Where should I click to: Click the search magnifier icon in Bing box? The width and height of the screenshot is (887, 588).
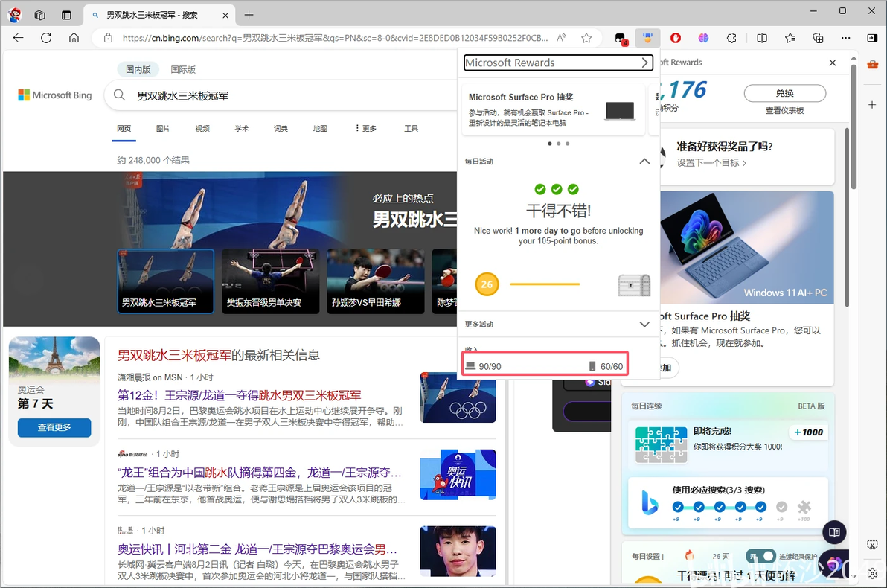pos(119,95)
